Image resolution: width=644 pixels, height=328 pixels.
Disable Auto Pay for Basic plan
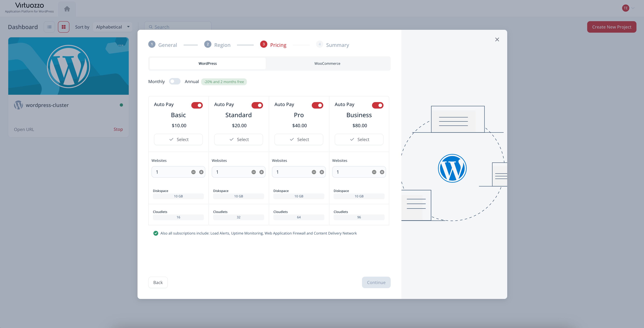click(197, 105)
